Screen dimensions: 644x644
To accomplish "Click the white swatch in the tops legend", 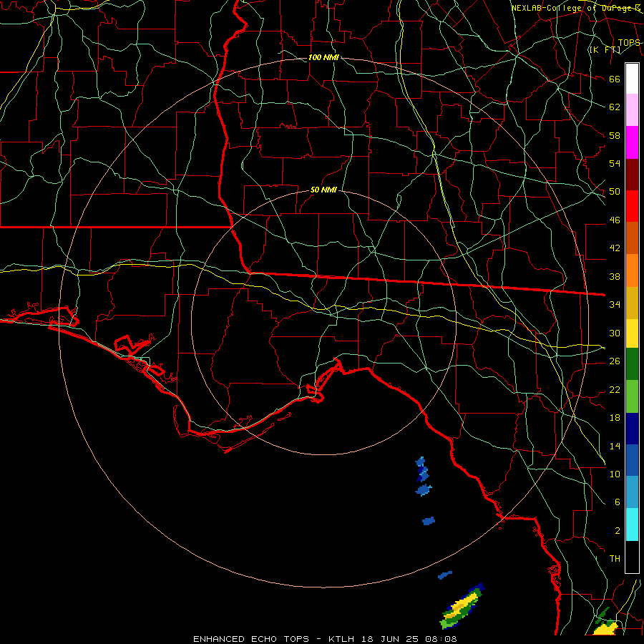I will 632,79.
